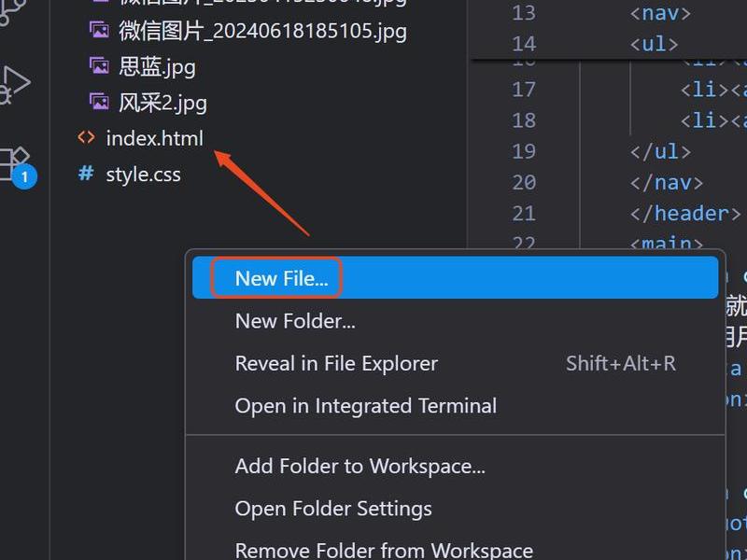This screenshot has height=560, width=747.
Task: Click line number 17 in editor
Action: pos(524,90)
